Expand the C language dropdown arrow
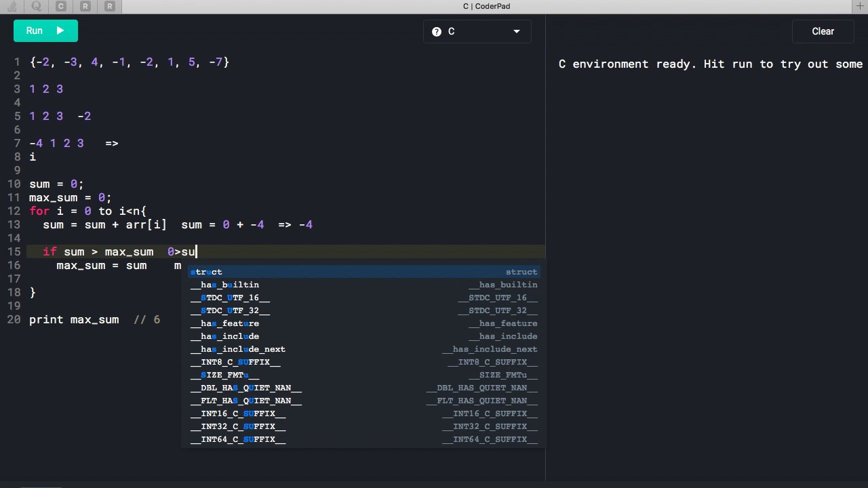Image resolution: width=868 pixels, height=488 pixels. 517,31
